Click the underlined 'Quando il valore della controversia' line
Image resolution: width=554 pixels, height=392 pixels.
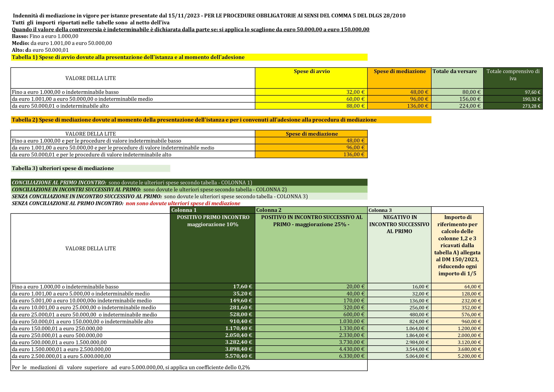tap(191, 30)
